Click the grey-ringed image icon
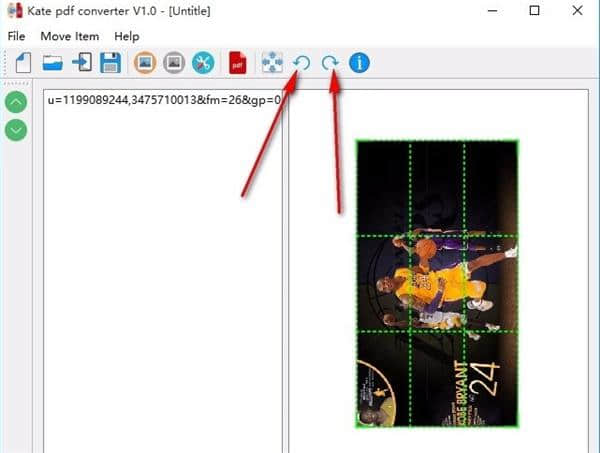The height and width of the screenshot is (453, 600). click(174, 62)
